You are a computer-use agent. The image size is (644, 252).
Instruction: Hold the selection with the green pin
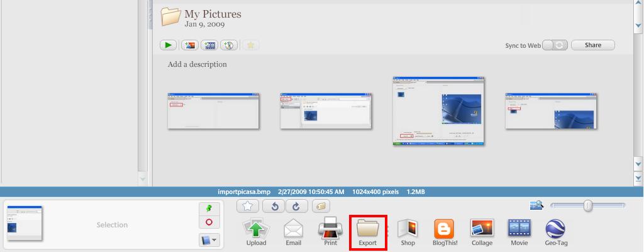tap(209, 209)
